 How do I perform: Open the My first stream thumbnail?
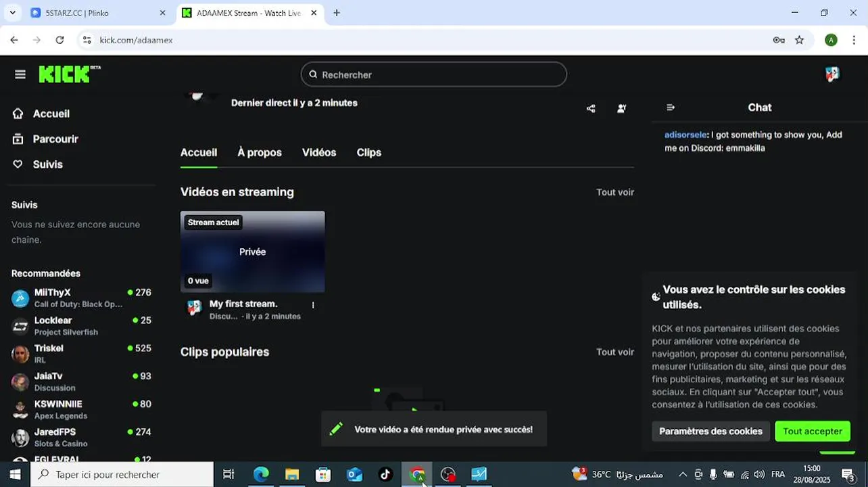tap(253, 252)
